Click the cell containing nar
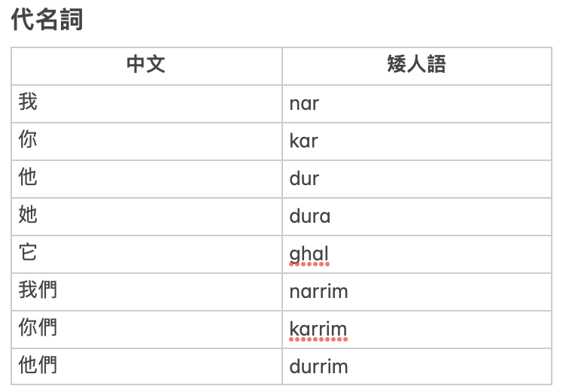 tap(417, 104)
